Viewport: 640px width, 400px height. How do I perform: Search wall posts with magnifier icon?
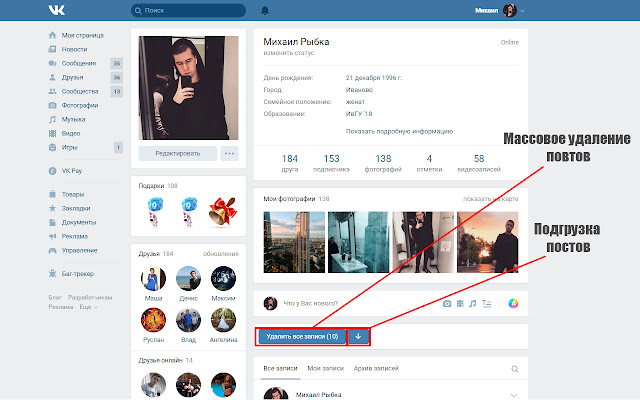514,369
